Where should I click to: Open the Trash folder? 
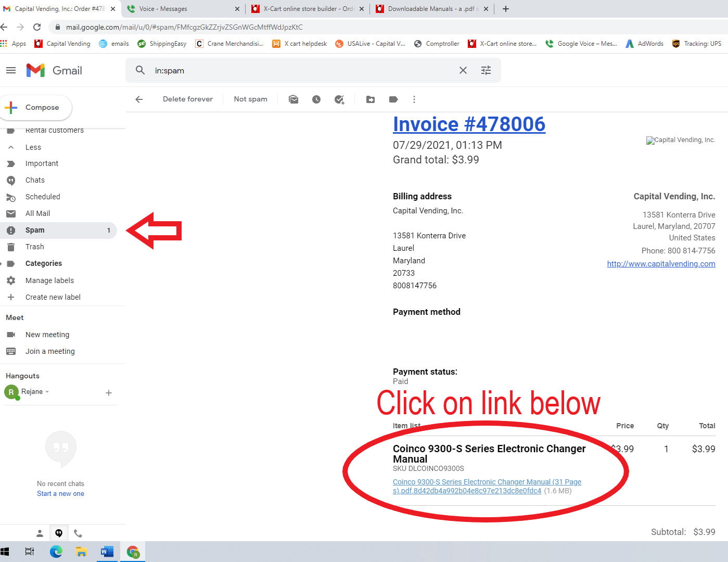pos(34,247)
